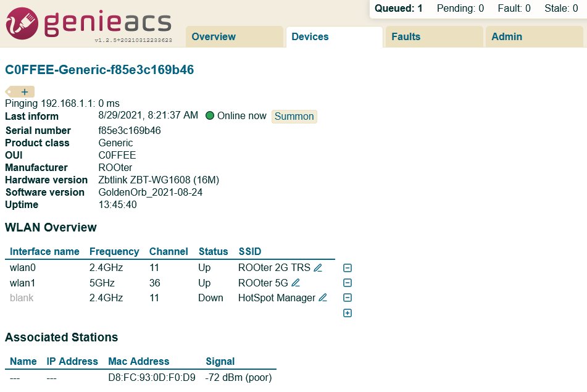This screenshot has width=587, height=392.
Task: Click the Fault: 0 counter
Action: tap(514, 8)
